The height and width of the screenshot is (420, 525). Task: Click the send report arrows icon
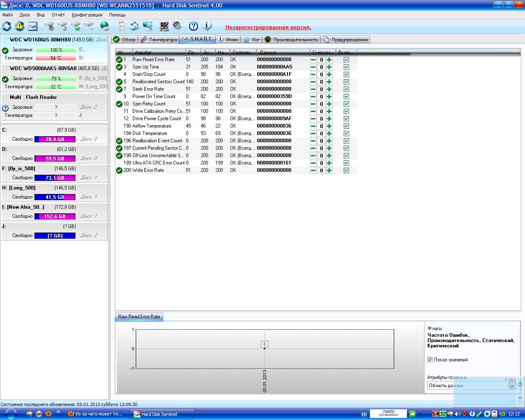point(134,26)
